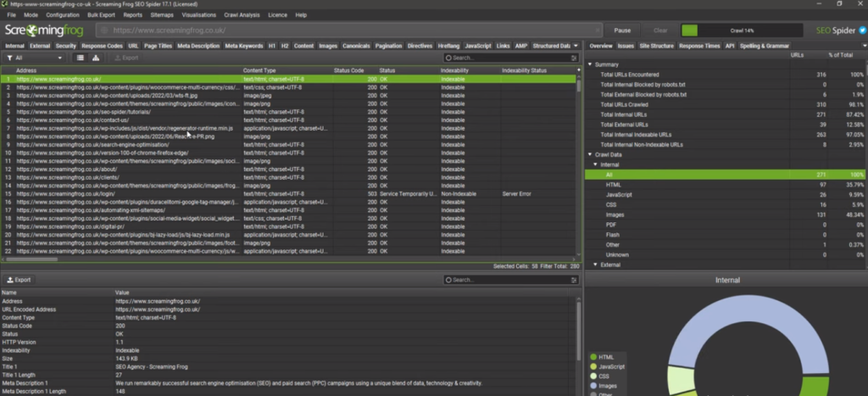Collapse the Internal tree node

[x=596, y=165]
